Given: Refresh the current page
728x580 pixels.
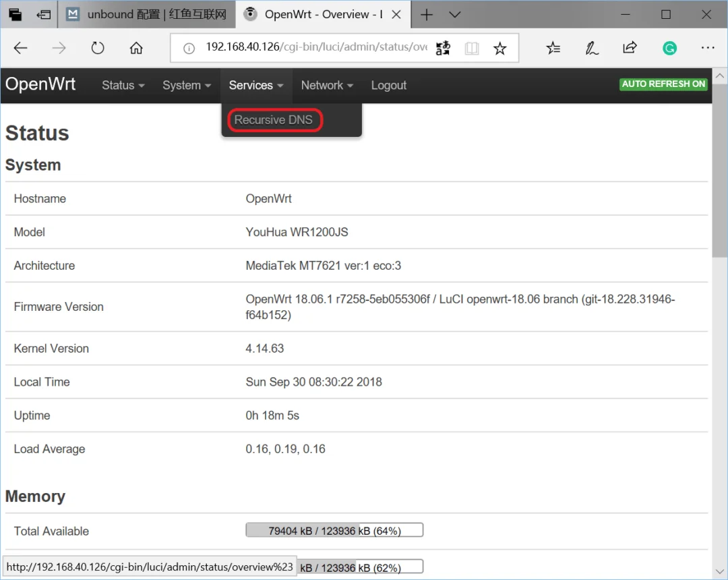Looking at the screenshot, I should click(x=98, y=48).
